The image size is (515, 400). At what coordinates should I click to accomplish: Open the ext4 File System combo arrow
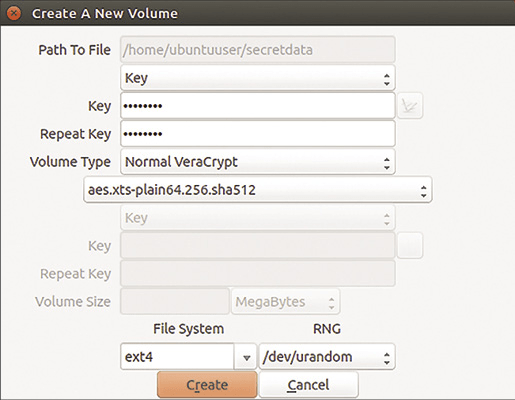(x=246, y=357)
